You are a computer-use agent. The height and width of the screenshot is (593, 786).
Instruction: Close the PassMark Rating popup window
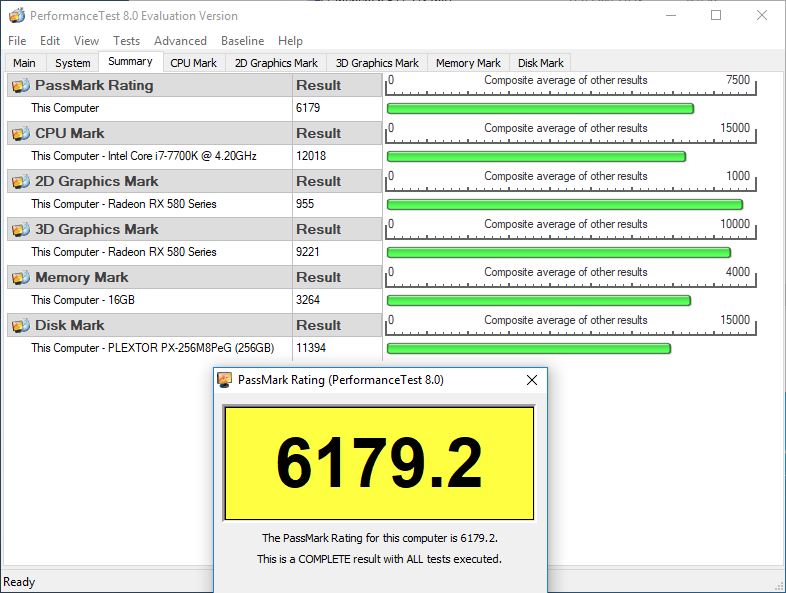tap(532, 380)
